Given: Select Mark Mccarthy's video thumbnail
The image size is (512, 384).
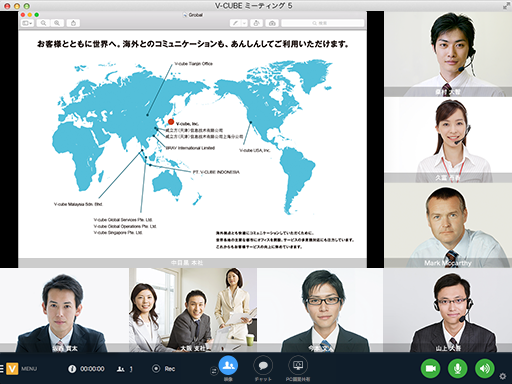Looking at the screenshot, I should [448, 225].
